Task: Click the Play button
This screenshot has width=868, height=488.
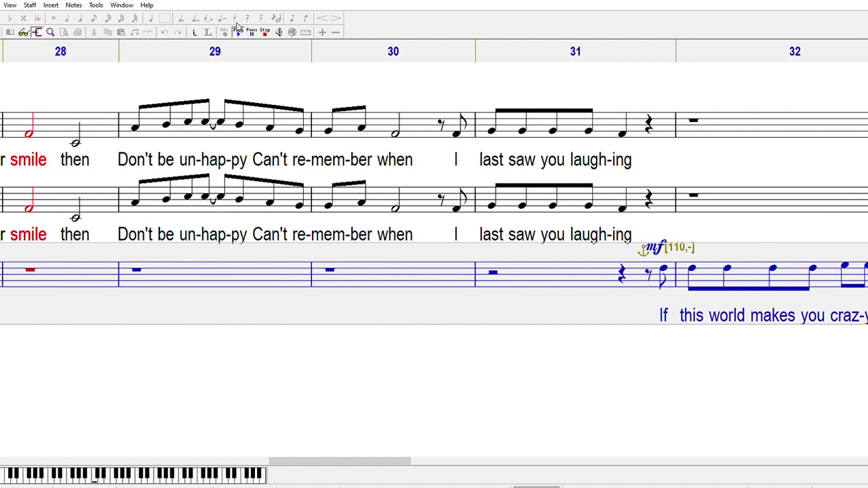Action: point(238,32)
